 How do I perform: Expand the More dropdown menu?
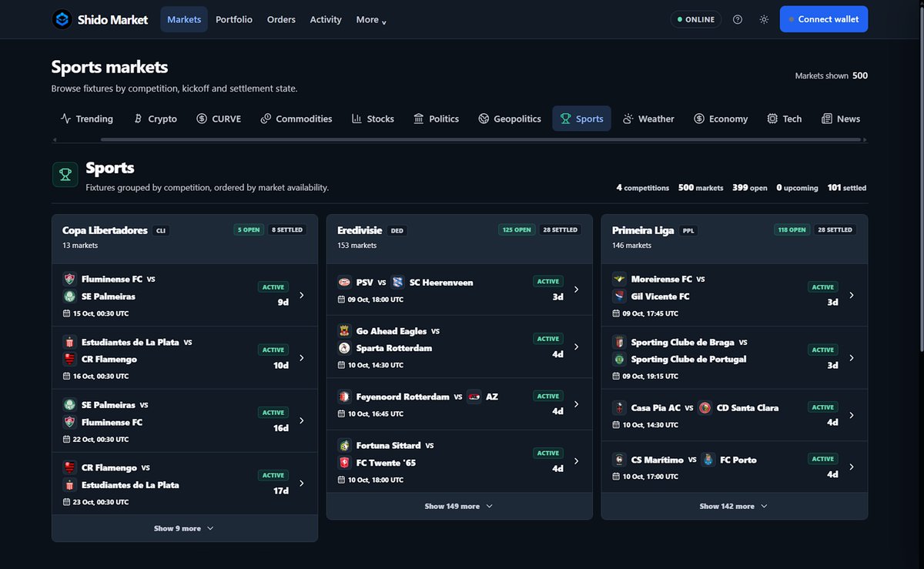pyautogui.click(x=371, y=19)
